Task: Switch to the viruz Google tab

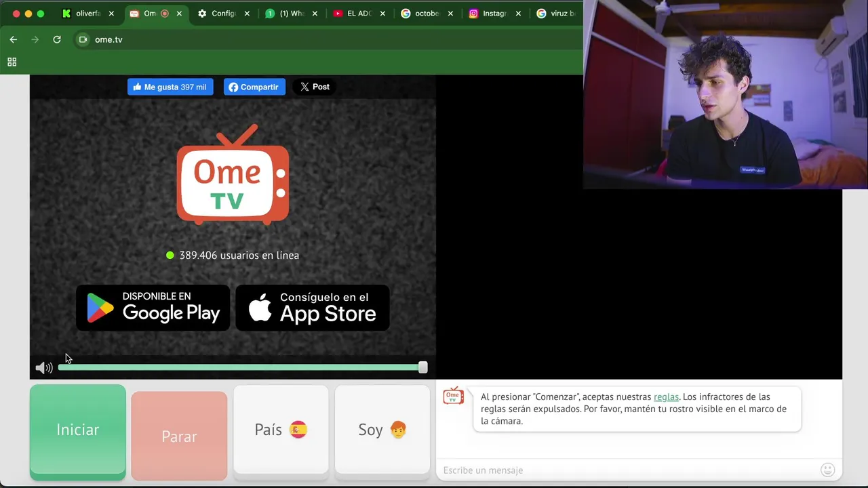Action: pos(557,14)
